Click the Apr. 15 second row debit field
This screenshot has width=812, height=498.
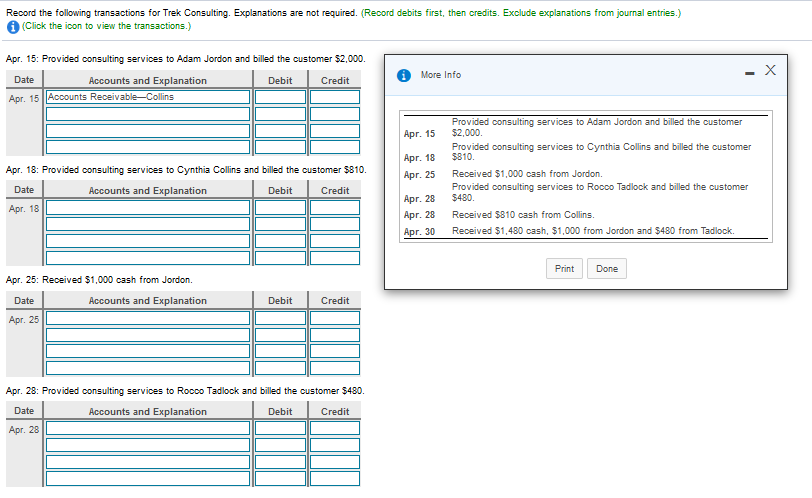pos(281,114)
